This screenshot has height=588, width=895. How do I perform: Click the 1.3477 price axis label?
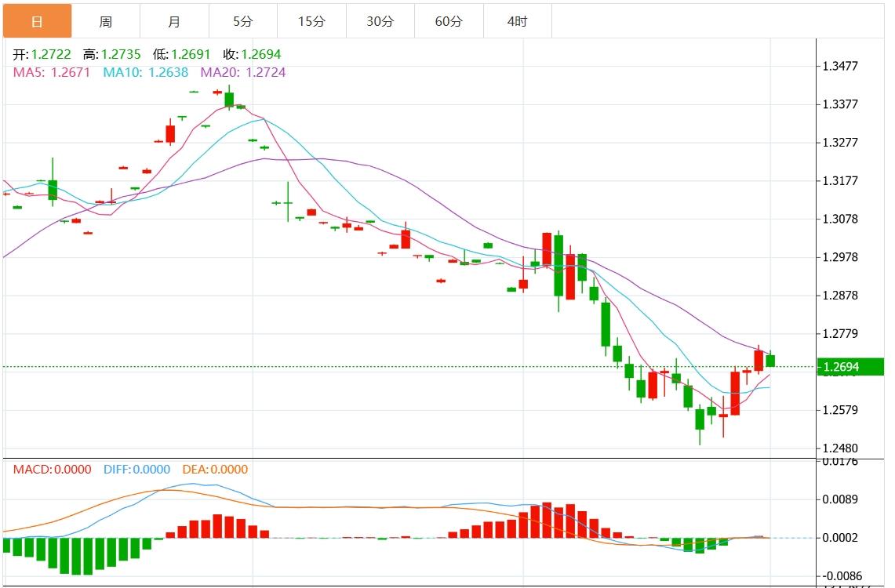point(839,66)
